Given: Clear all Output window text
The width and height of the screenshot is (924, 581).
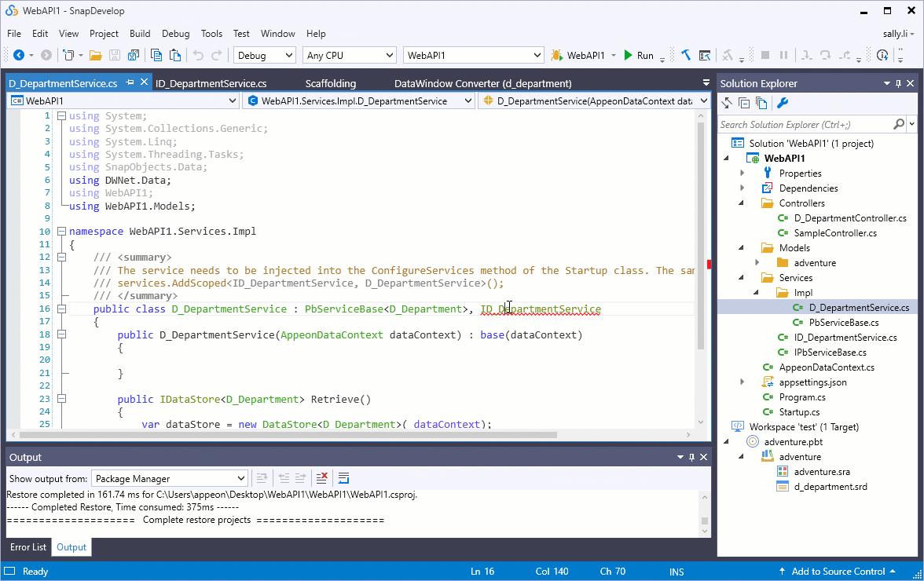Looking at the screenshot, I should pyautogui.click(x=321, y=477).
